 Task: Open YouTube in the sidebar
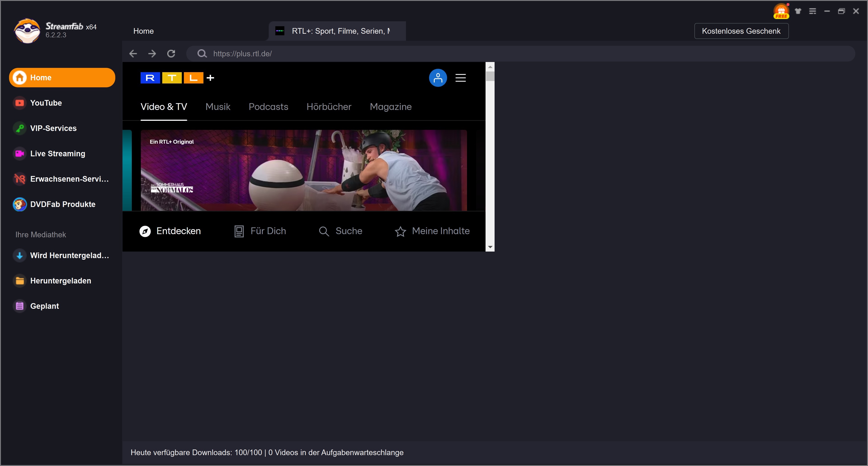46,103
